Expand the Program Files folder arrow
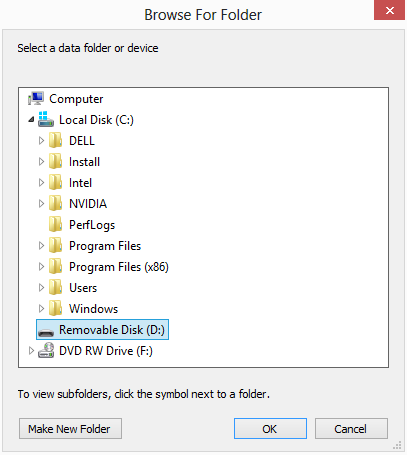Screen dimensions: 407x455 pyautogui.click(x=41, y=246)
